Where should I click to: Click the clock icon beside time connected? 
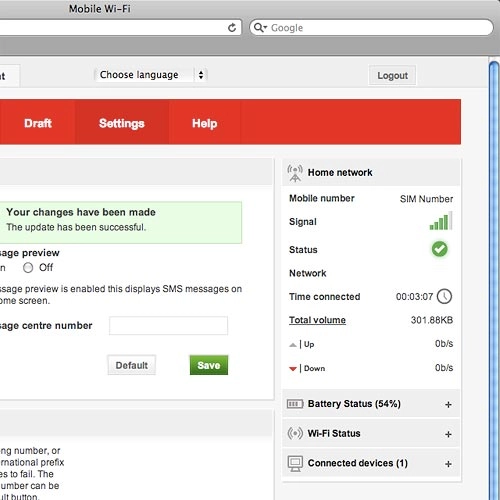pos(444,296)
